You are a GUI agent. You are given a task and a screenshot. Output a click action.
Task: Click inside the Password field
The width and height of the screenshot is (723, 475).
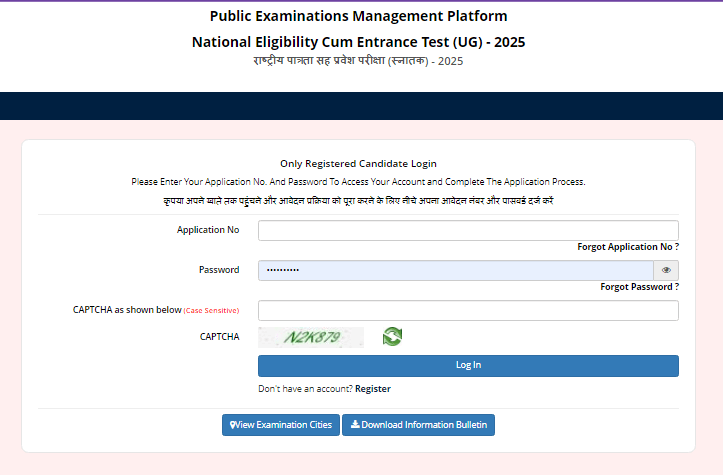tap(455, 270)
